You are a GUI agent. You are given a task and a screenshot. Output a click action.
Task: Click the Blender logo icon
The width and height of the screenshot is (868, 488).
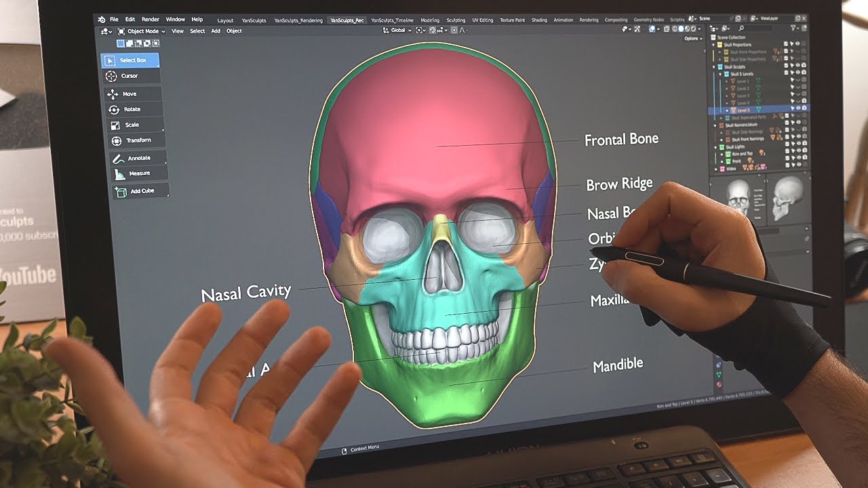102,19
